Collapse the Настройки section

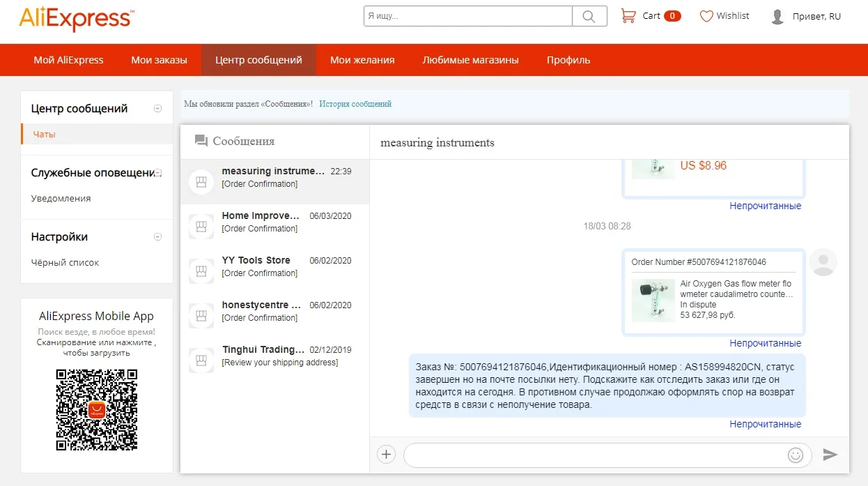coord(158,236)
